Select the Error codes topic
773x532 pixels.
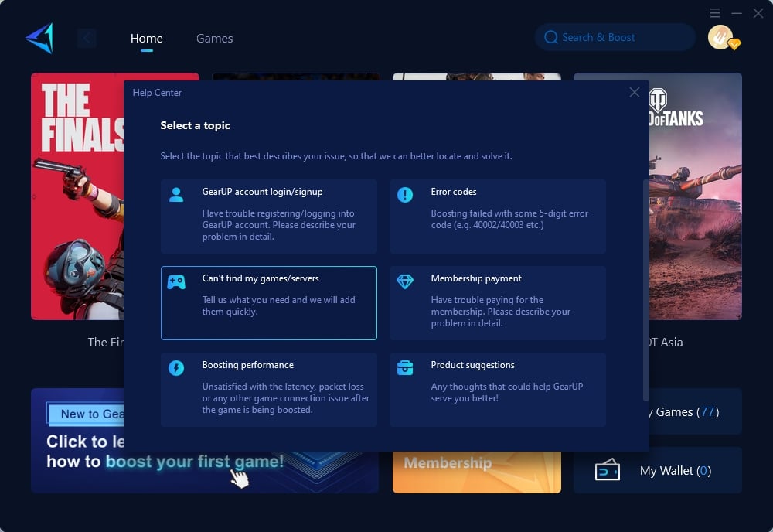click(x=497, y=217)
